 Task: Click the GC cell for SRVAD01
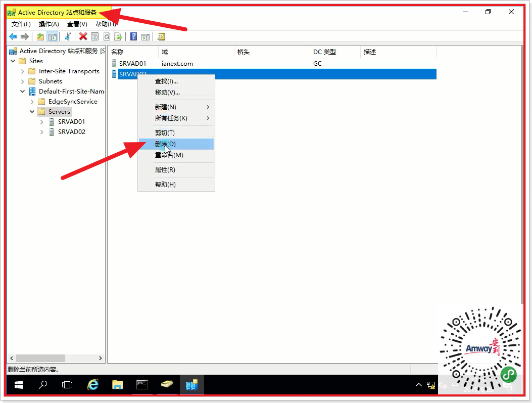(318, 64)
